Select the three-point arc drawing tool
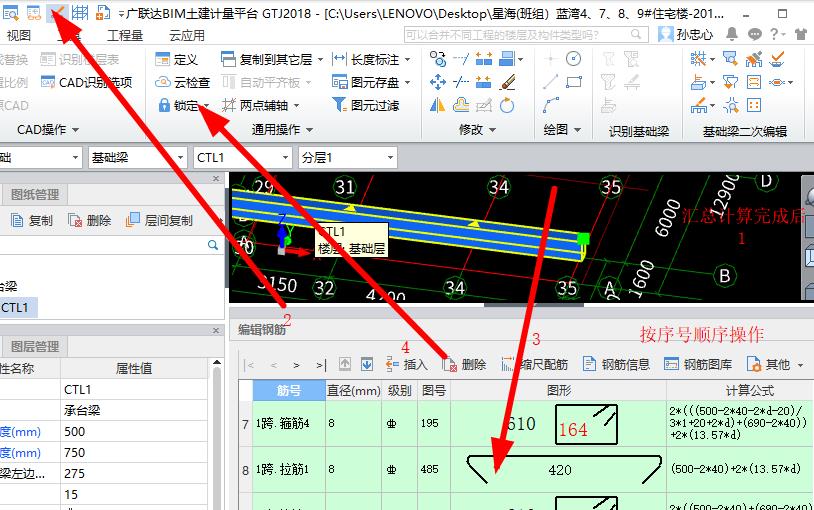 pyautogui.click(x=550, y=105)
